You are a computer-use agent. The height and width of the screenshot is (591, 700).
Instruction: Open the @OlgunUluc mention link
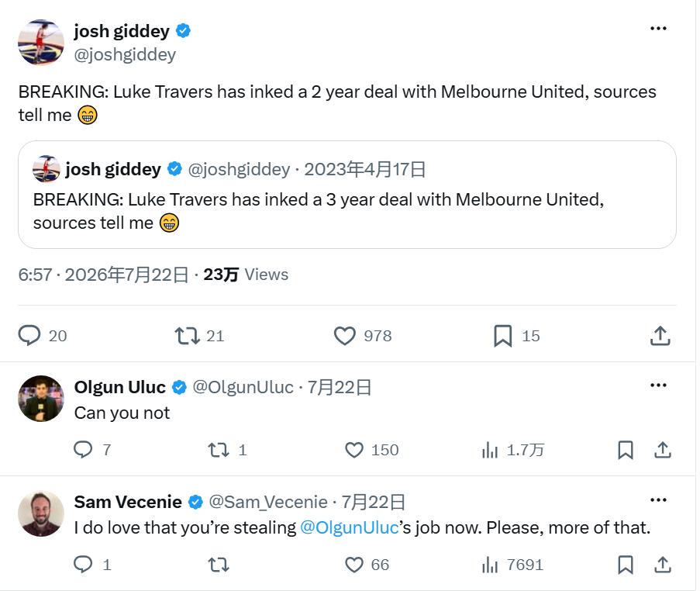click(349, 527)
